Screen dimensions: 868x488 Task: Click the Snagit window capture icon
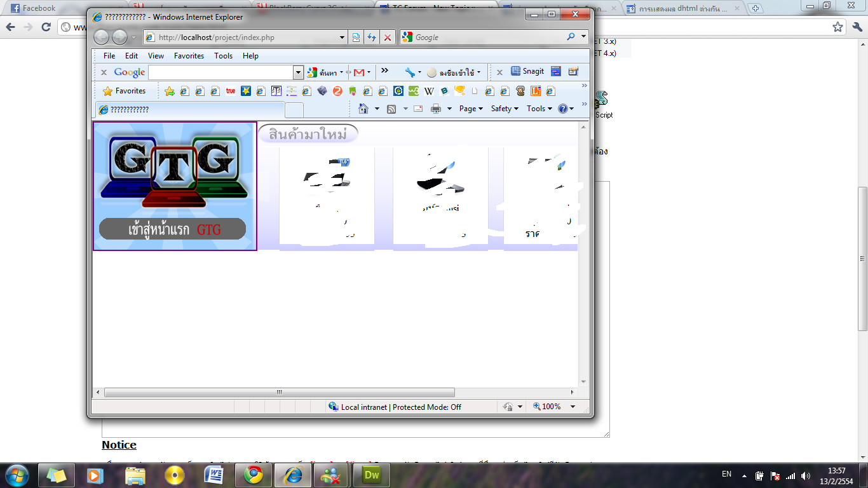pyautogui.click(x=556, y=71)
